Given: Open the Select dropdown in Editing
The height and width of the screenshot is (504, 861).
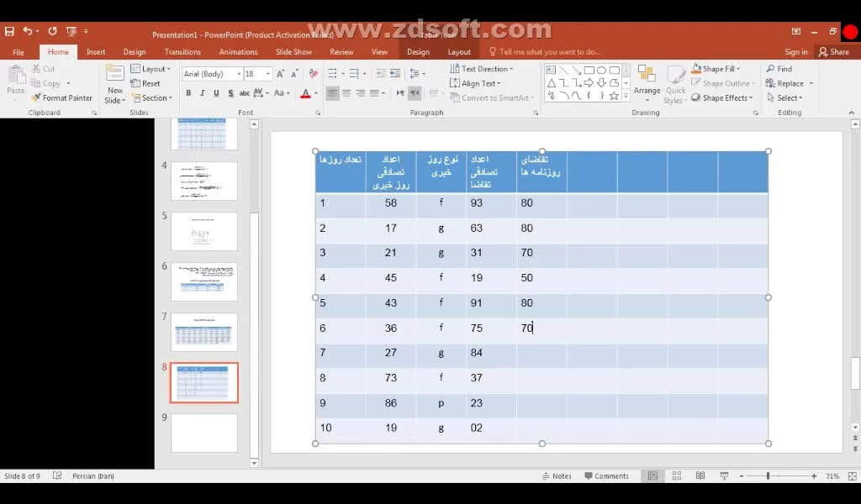Looking at the screenshot, I should 784,98.
